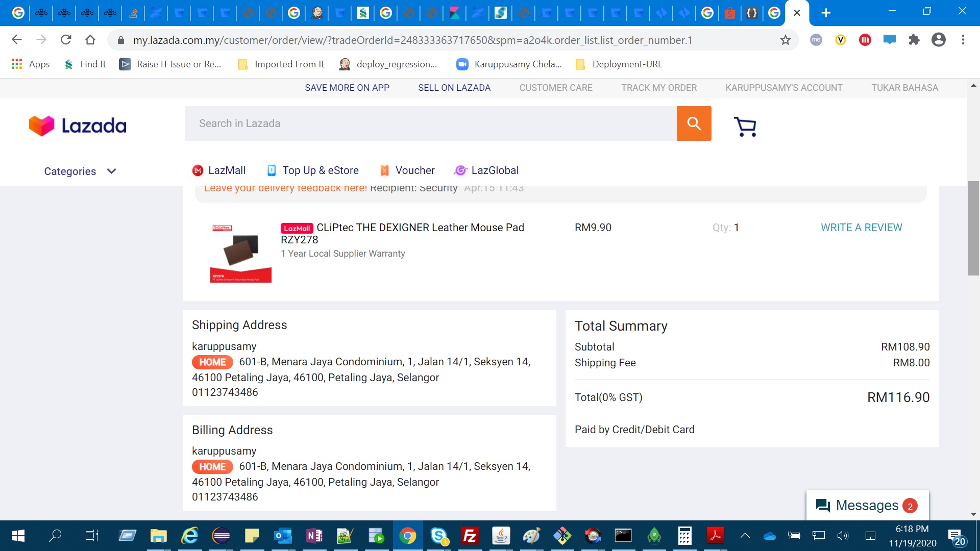Image resolution: width=980 pixels, height=551 pixels.
Task: Click the Windows taskbar search icon
Action: tap(55, 536)
